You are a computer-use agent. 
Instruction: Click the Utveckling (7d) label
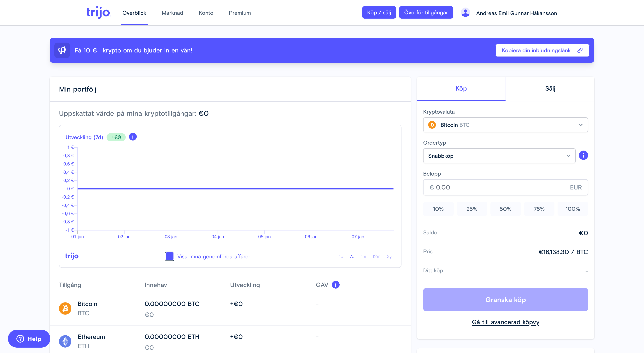[84, 137]
